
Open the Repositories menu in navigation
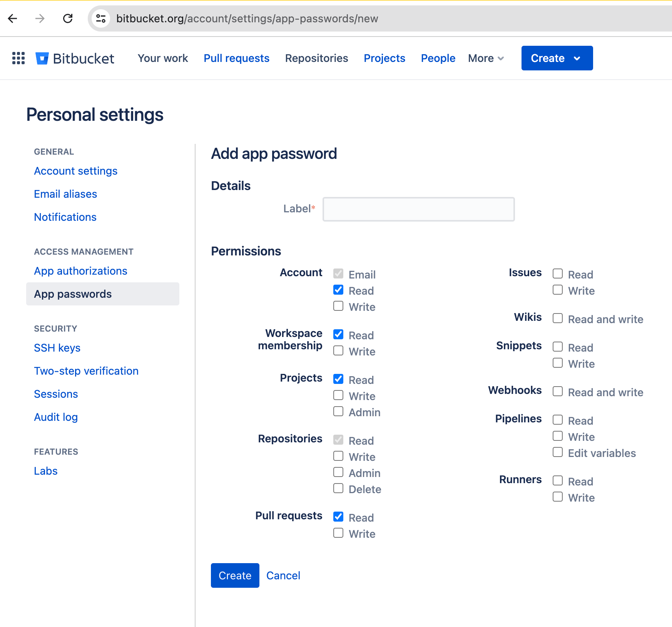tap(316, 58)
